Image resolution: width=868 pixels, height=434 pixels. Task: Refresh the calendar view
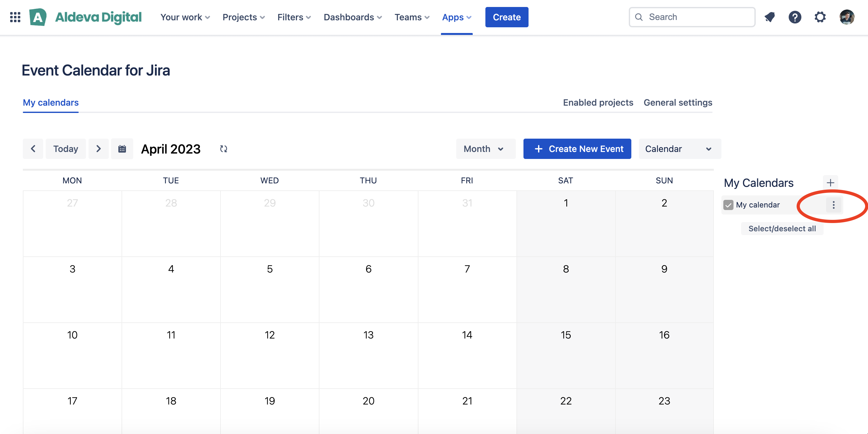tap(223, 148)
